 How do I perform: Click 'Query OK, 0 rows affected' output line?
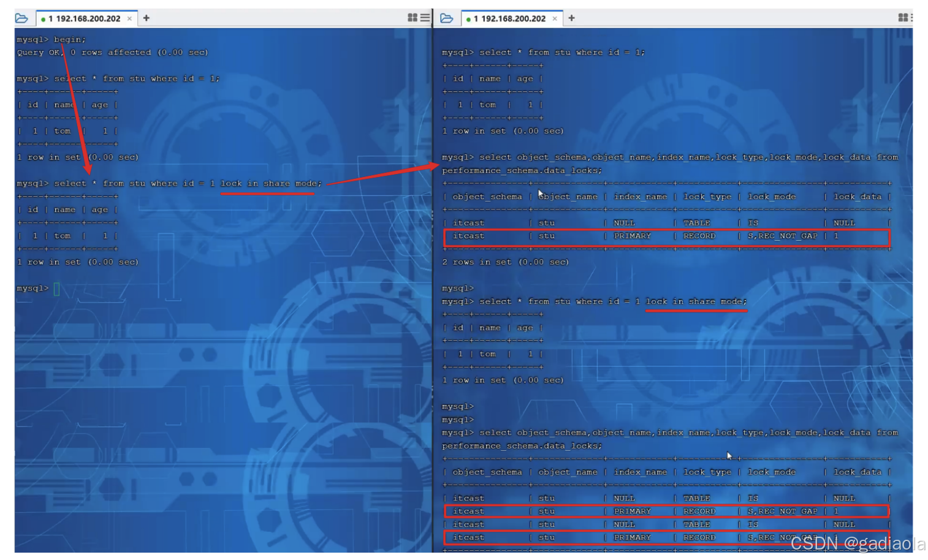point(113,53)
